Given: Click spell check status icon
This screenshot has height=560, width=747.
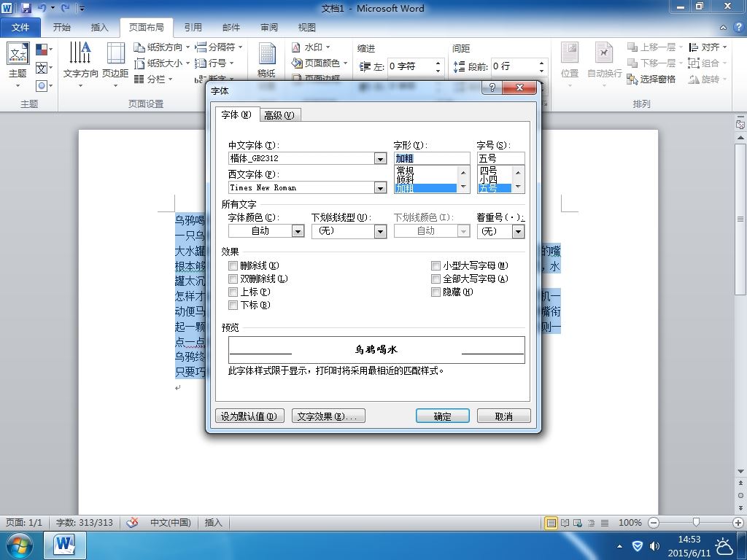Looking at the screenshot, I should point(133,522).
